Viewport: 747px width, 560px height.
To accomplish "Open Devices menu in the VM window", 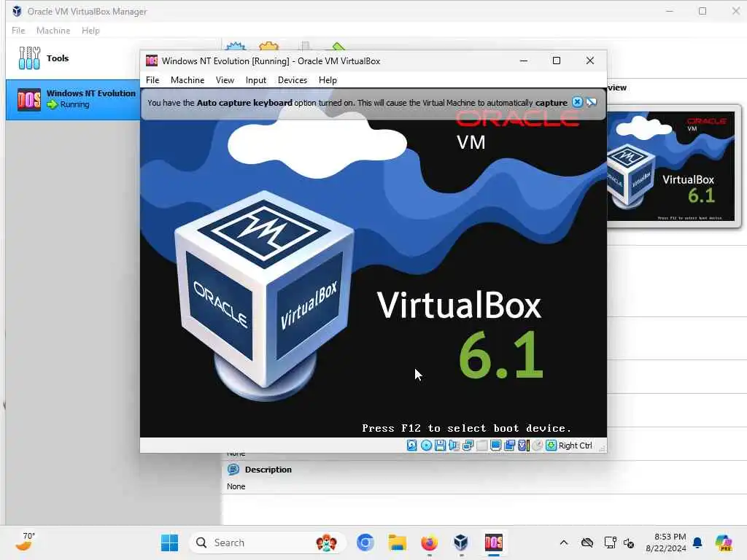I will click(293, 80).
